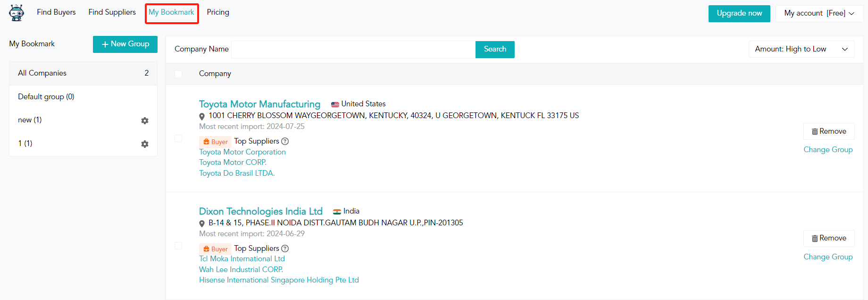Click the Search button

pyautogui.click(x=495, y=49)
